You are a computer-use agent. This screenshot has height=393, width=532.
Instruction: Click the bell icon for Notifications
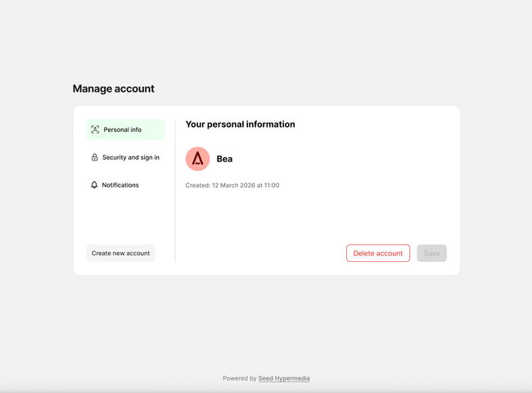94,185
